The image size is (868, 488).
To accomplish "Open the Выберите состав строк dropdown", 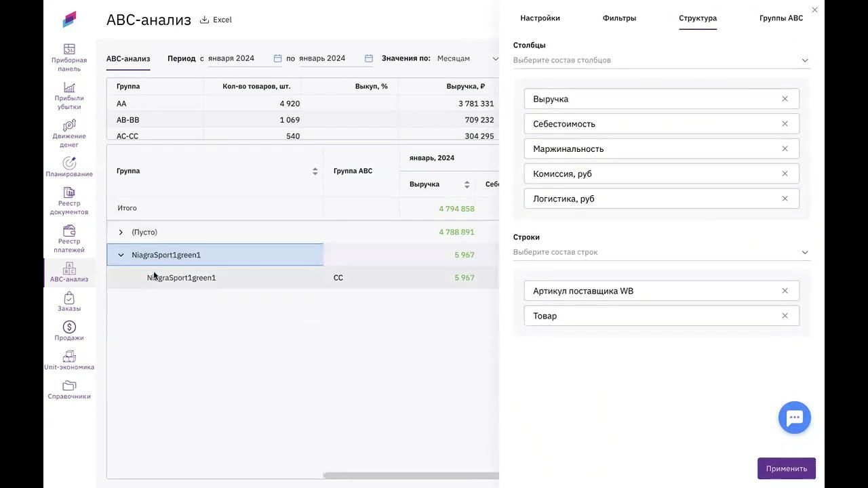I will pos(661,252).
